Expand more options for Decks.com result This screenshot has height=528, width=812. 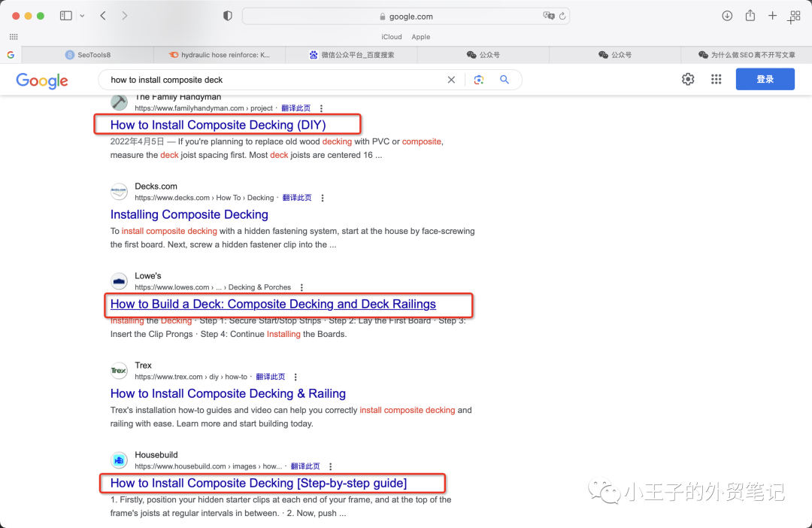(x=323, y=198)
